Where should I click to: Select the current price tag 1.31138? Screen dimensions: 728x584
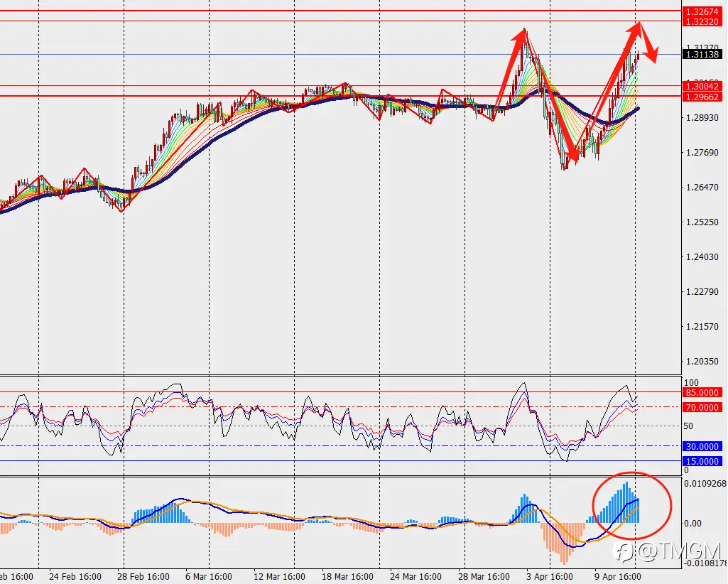tap(702, 55)
